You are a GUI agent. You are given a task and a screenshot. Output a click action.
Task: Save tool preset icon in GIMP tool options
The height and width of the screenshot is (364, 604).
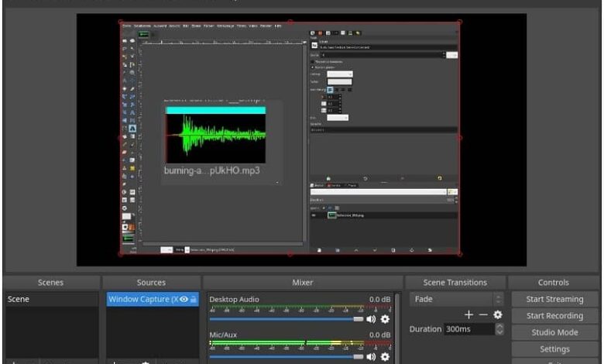[328, 178]
